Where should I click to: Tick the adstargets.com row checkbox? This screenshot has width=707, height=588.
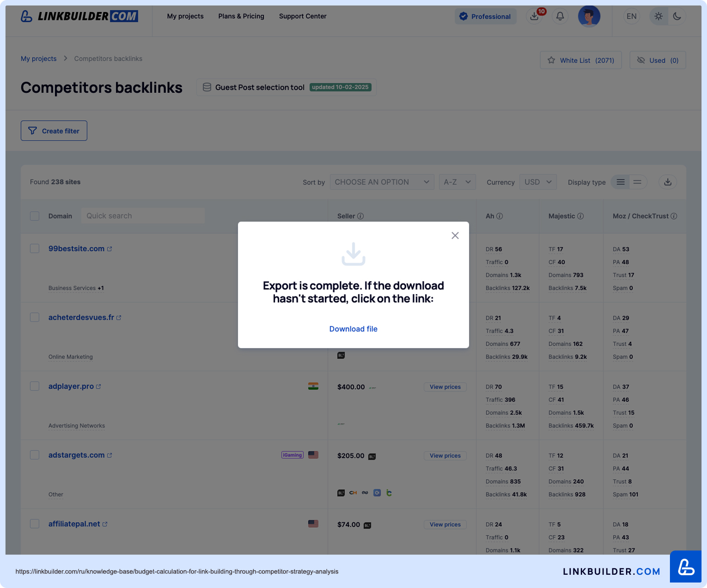(35, 455)
